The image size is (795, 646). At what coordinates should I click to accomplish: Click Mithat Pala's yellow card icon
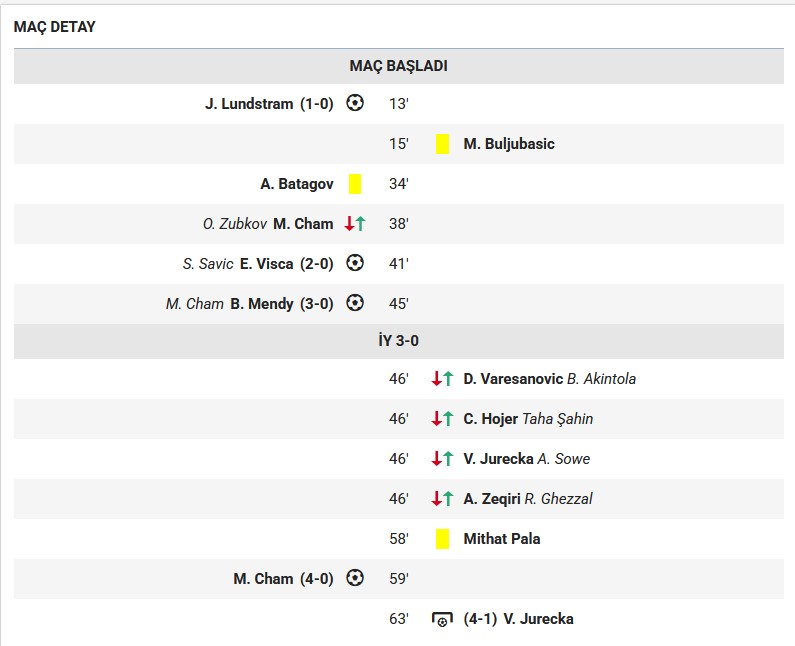[x=442, y=539]
